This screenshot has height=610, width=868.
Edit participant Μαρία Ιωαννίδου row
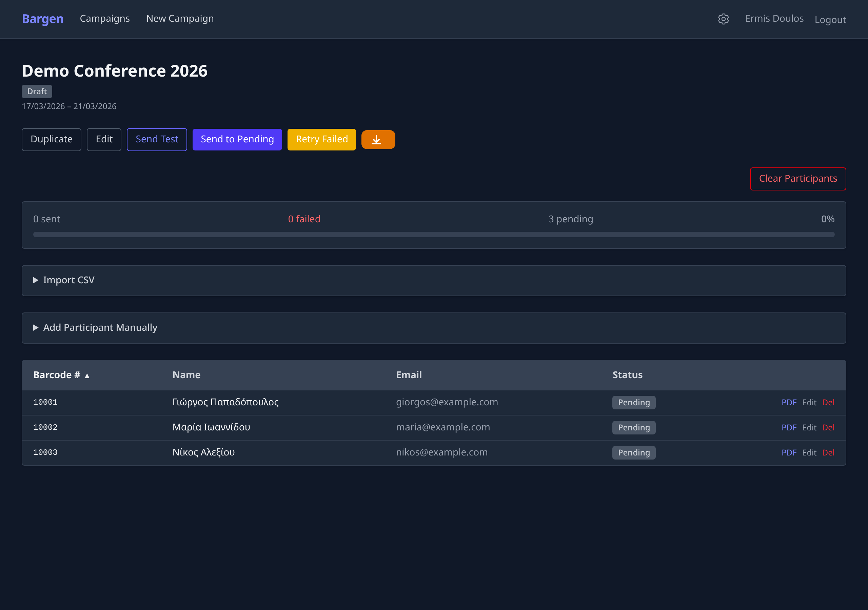[x=809, y=427]
